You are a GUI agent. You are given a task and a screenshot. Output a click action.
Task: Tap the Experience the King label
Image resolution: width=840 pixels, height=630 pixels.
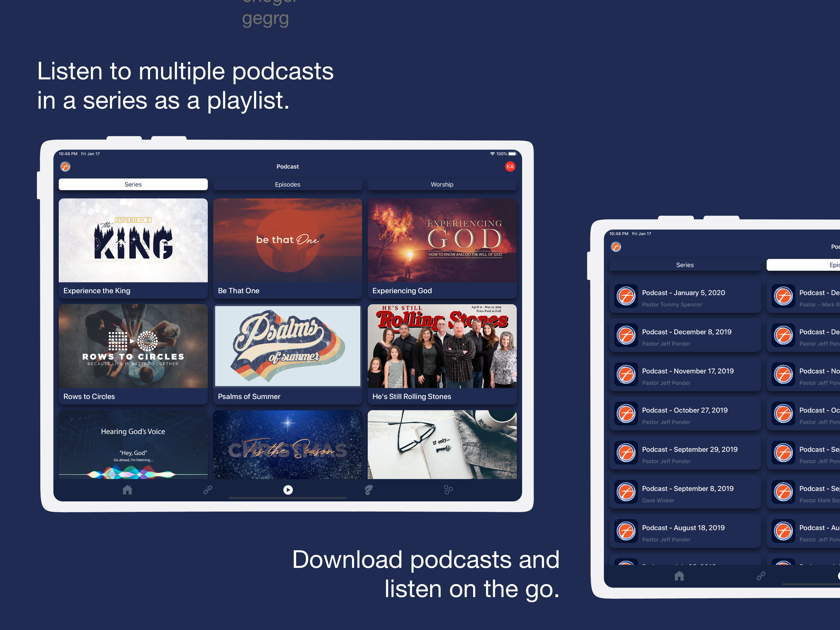pos(97,291)
